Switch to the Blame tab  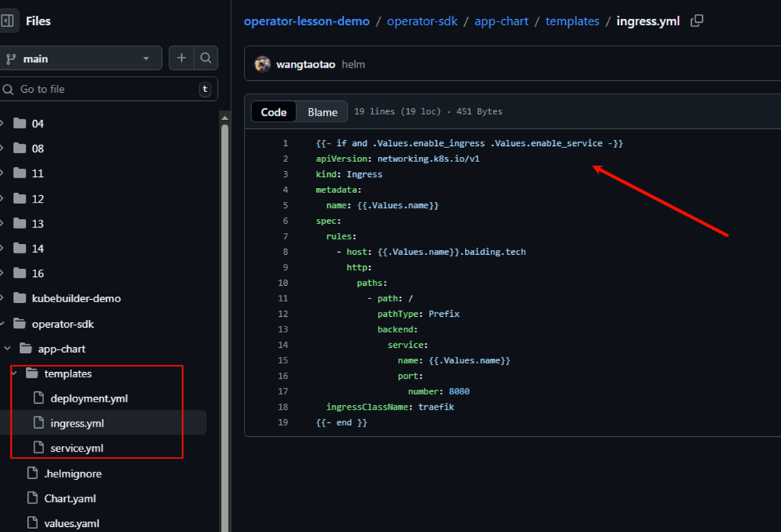(x=322, y=112)
